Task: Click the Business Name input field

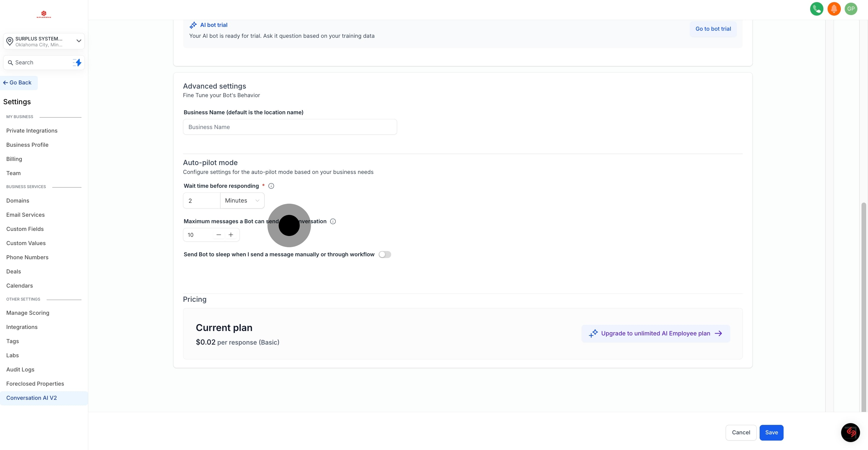Action: [x=290, y=127]
